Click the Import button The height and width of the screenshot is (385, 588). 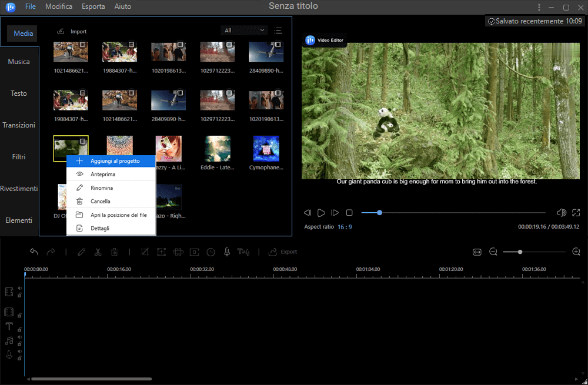(72, 31)
